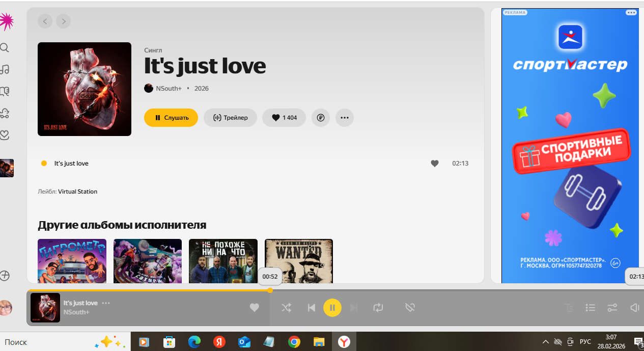Screen dimensions: 644x351
Task: Open the sound settings sliders icon
Action: coord(612,307)
